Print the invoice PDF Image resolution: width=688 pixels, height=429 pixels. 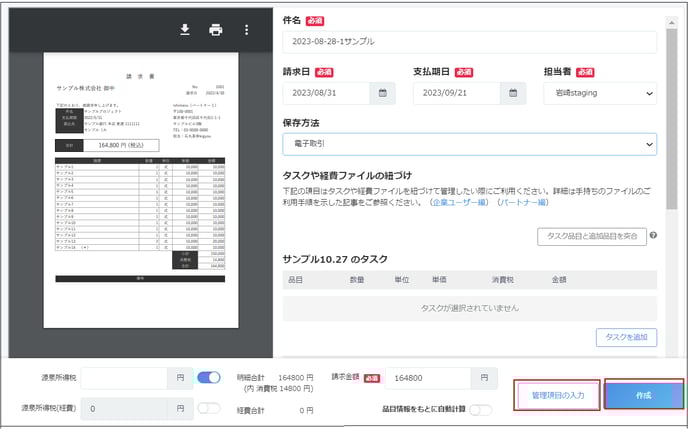pos(215,30)
